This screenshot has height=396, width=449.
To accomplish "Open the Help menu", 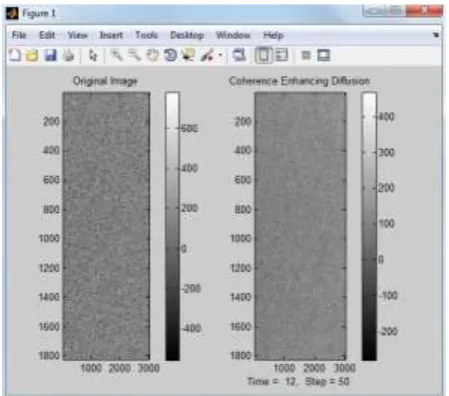I will [273, 35].
